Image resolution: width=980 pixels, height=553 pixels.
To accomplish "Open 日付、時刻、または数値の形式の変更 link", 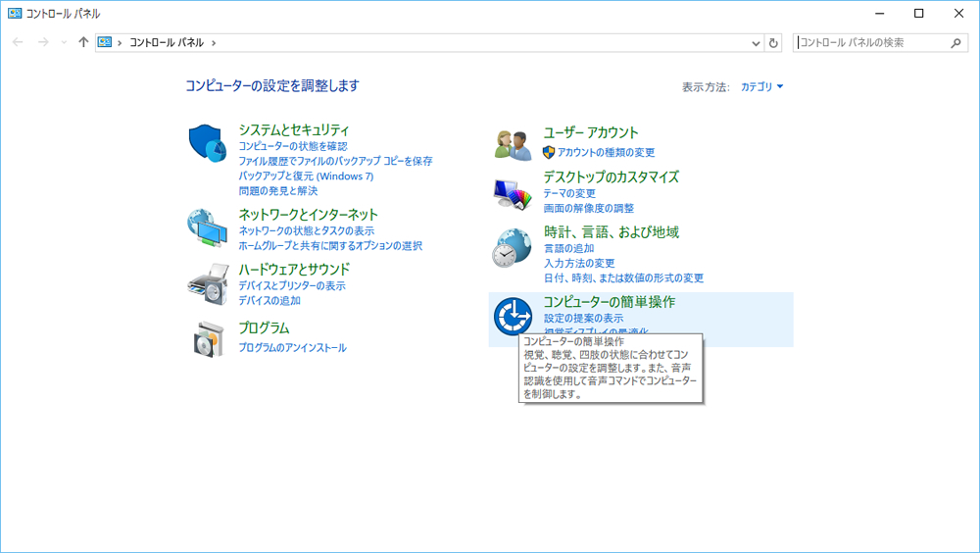I will (623, 278).
